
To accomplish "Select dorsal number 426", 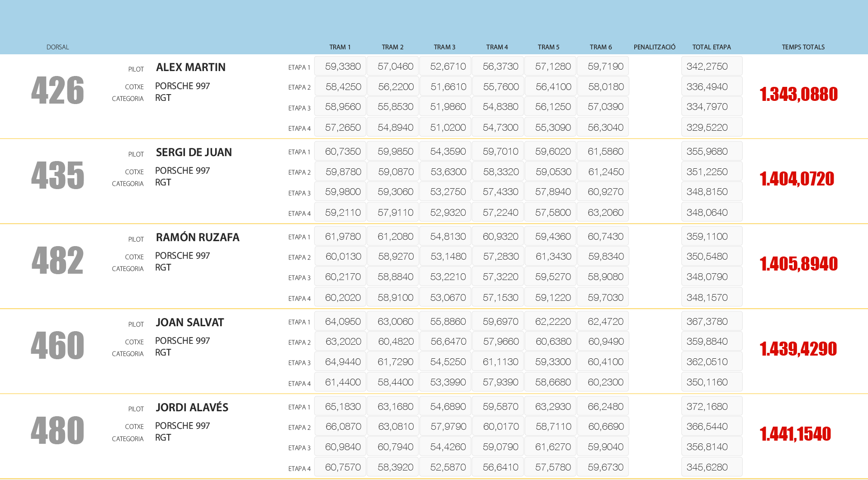I will click(x=57, y=90).
